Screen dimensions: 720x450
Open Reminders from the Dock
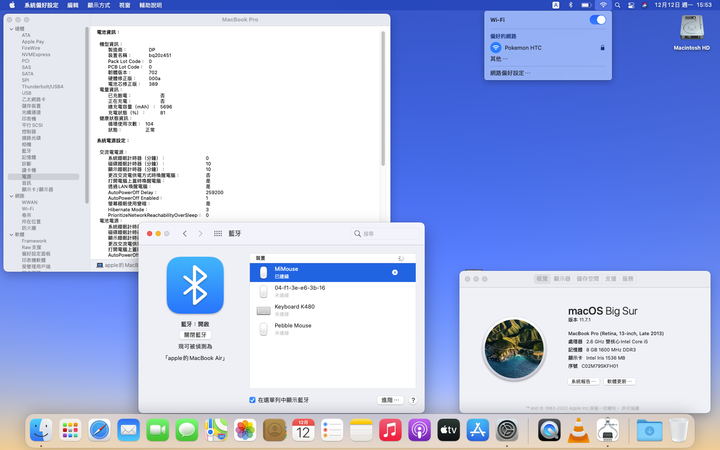point(332,430)
